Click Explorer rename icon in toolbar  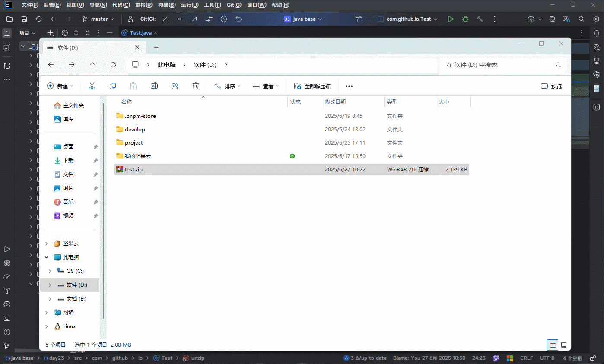pyautogui.click(x=154, y=86)
